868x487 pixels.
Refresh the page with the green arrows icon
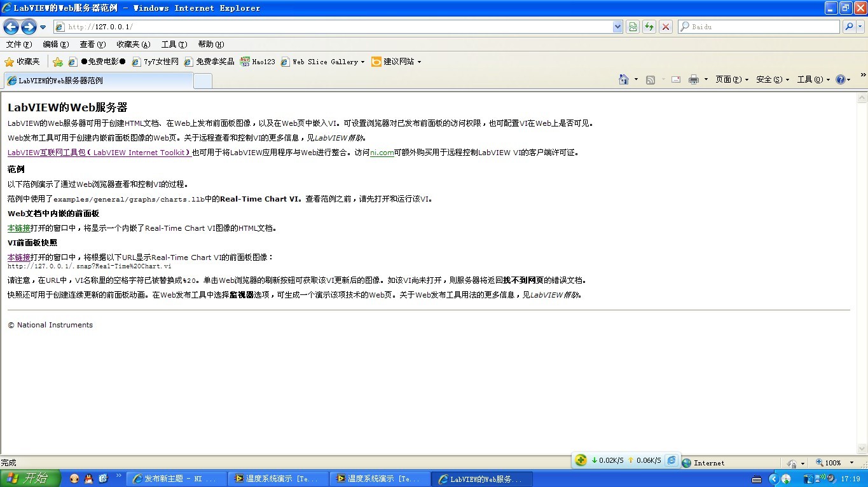(x=649, y=27)
